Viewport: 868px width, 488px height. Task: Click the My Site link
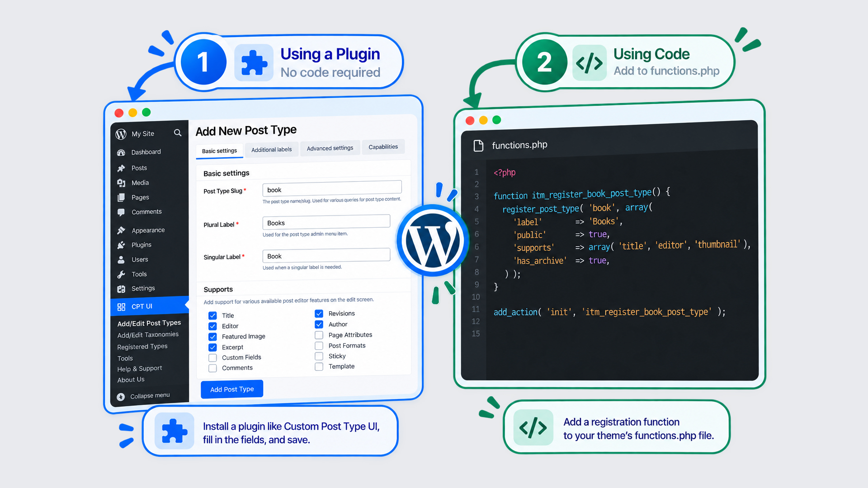point(143,134)
